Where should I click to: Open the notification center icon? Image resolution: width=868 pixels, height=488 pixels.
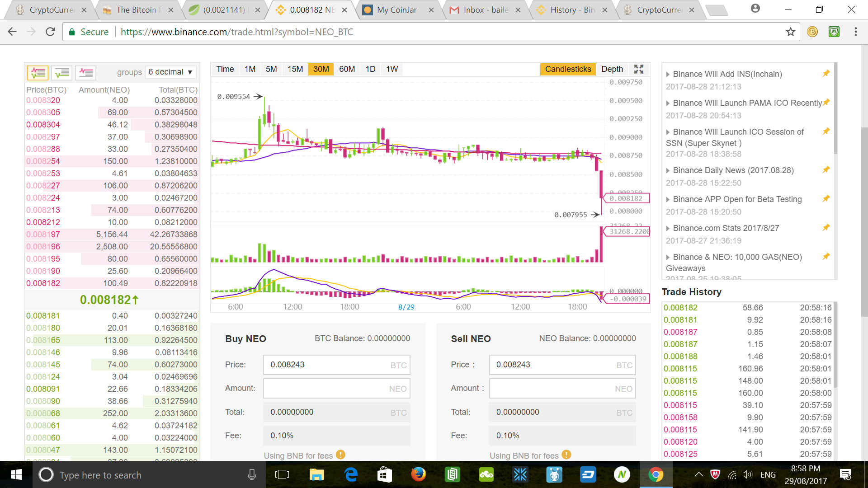click(x=845, y=474)
